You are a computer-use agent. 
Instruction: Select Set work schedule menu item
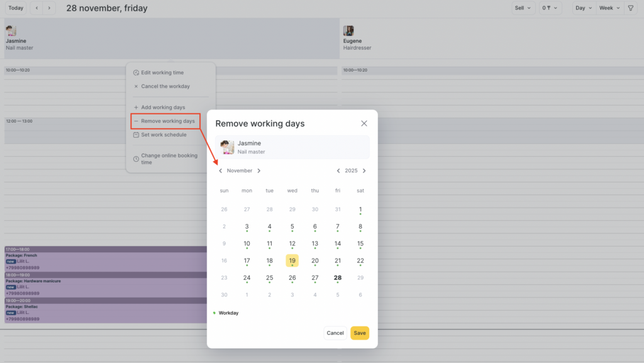pyautogui.click(x=164, y=135)
